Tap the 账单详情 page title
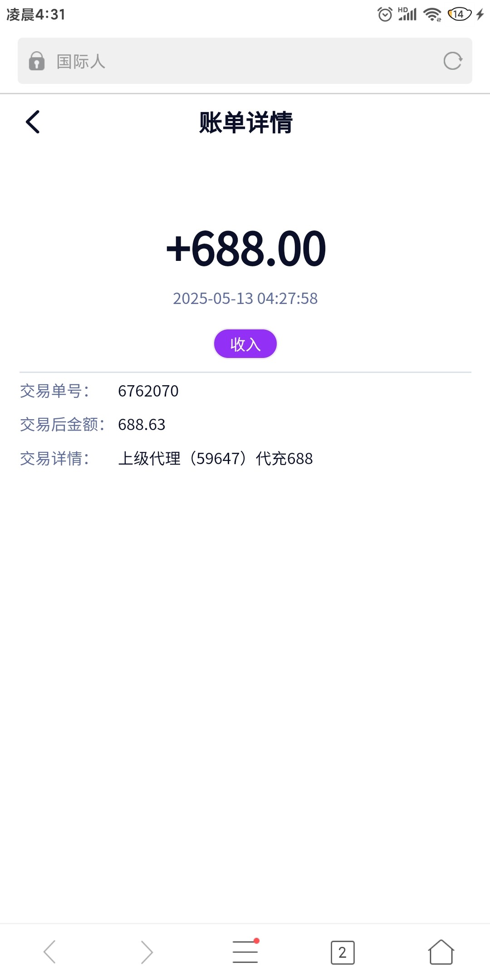 [x=245, y=122]
